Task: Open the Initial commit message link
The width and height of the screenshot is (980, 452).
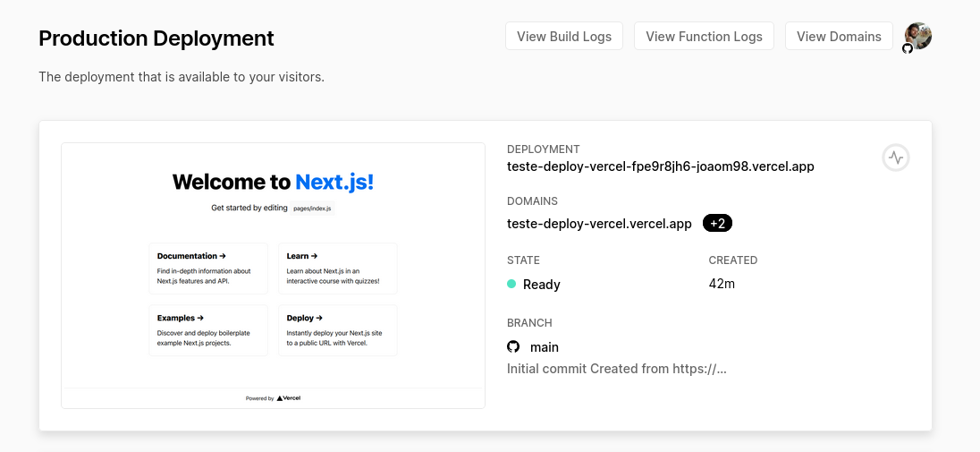Action: click(617, 369)
